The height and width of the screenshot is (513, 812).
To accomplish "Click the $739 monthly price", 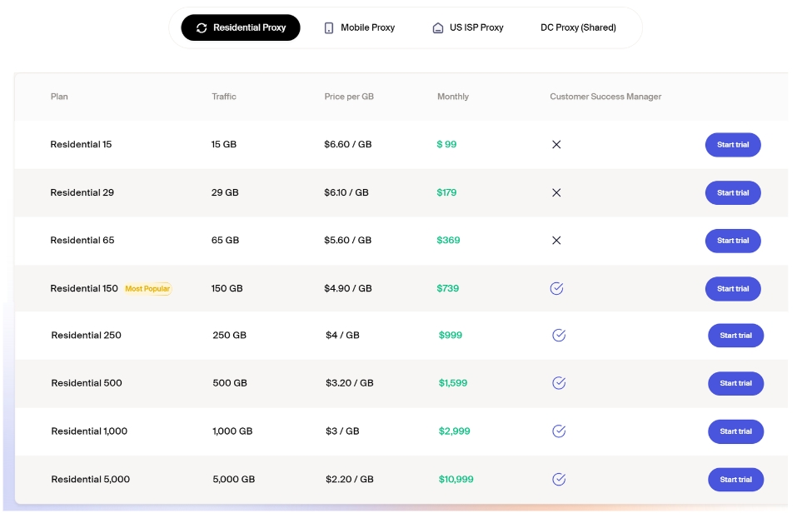I will (x=448, y=288).
